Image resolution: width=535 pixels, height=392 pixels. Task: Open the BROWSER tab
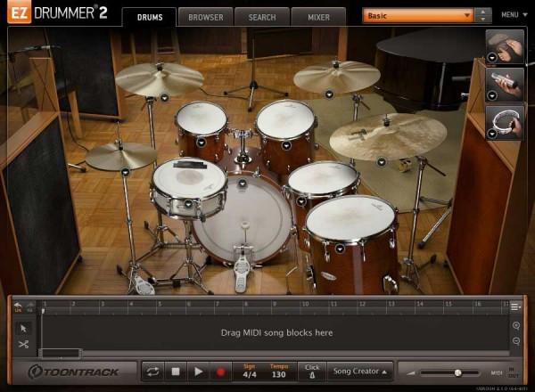(205, 18)
